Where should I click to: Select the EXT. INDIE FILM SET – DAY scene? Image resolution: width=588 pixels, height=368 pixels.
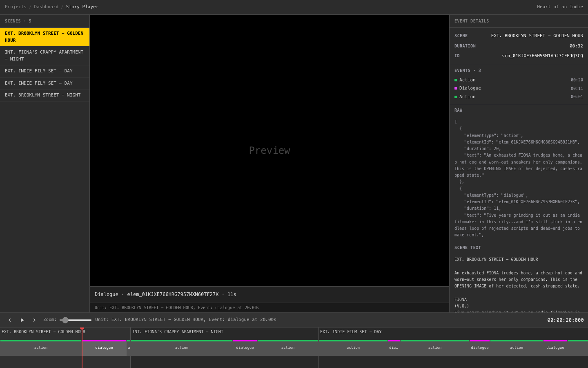pos(39,71)
